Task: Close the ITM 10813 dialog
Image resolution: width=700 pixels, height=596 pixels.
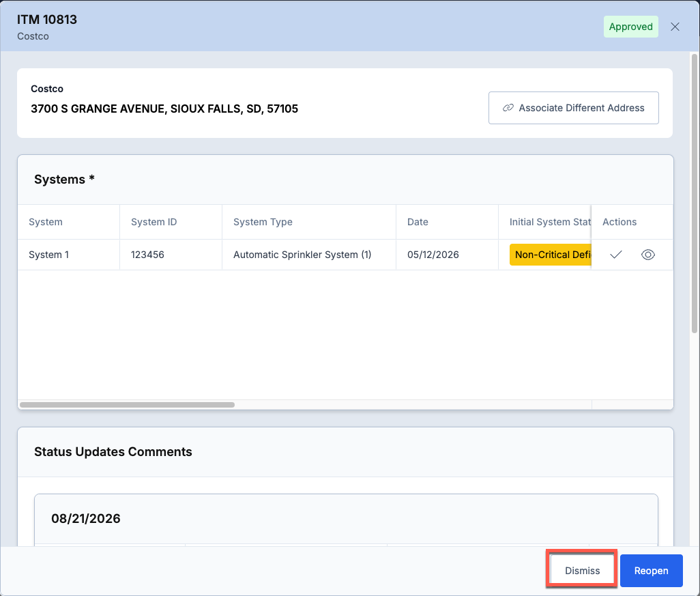Action: pos(675,27)
